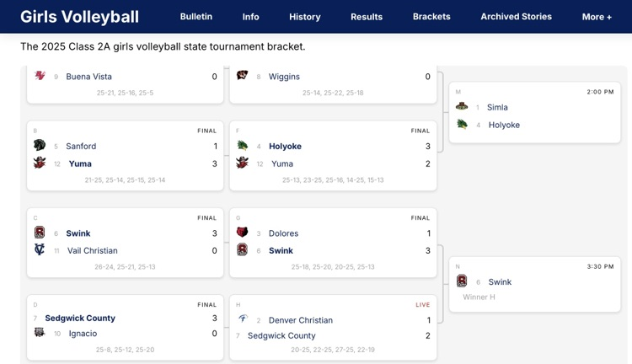Open the Results tab

367,17
